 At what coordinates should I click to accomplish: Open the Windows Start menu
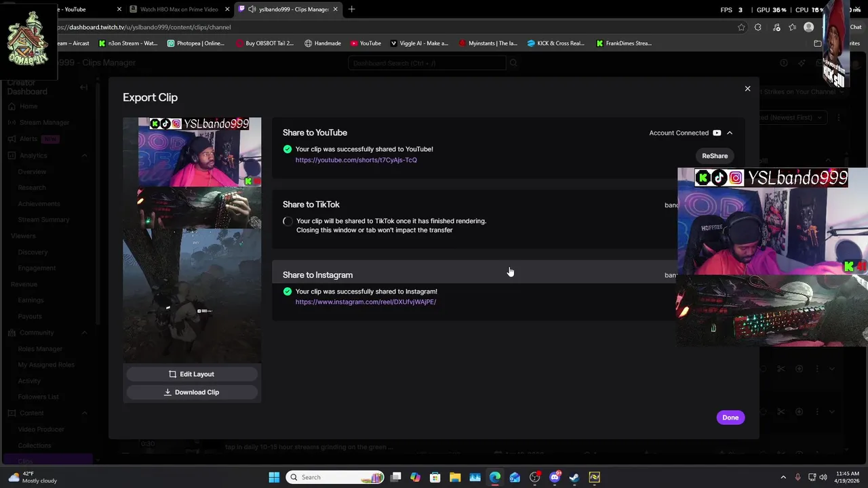[274, 477]
